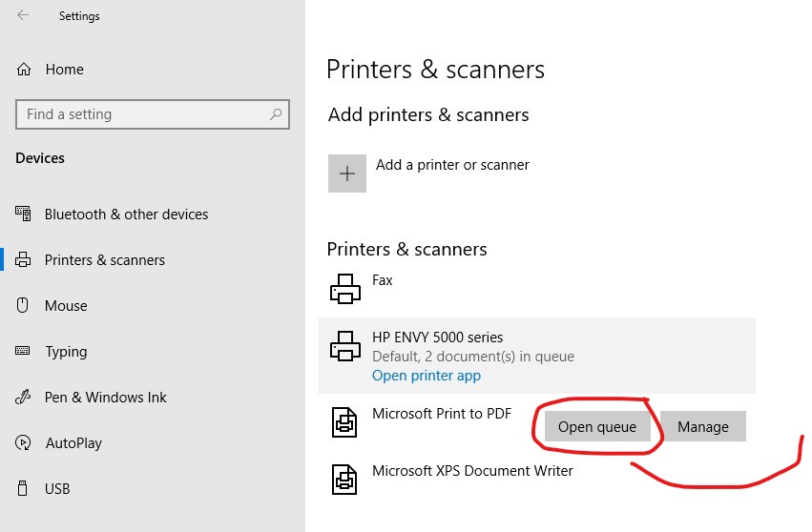Screen dimensions: 812x532
Task: Click the search magnifier icon
Action: click(x=276, y=113)
